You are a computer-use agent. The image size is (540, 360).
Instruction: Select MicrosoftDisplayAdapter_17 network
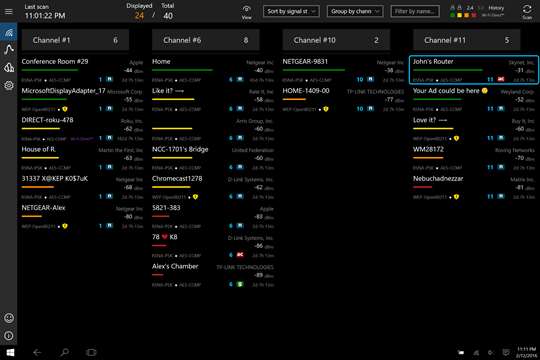tap(82, 100)
